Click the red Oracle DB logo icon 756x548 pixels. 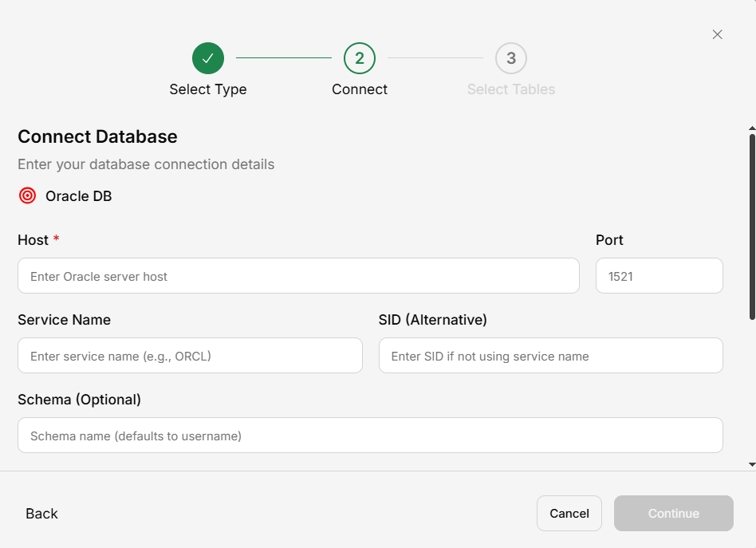point(28,196)
